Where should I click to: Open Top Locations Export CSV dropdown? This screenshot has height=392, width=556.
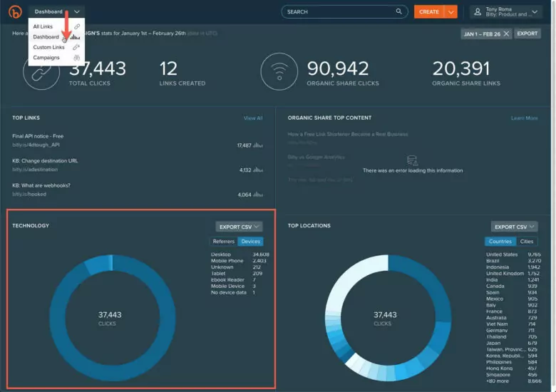514,227
